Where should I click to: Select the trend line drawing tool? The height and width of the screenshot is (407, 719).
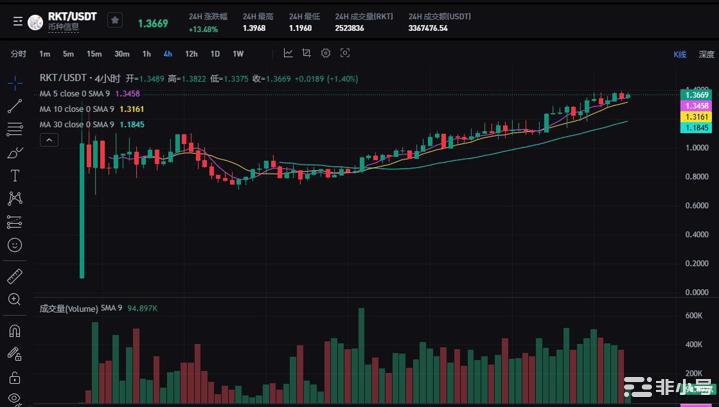15,105
